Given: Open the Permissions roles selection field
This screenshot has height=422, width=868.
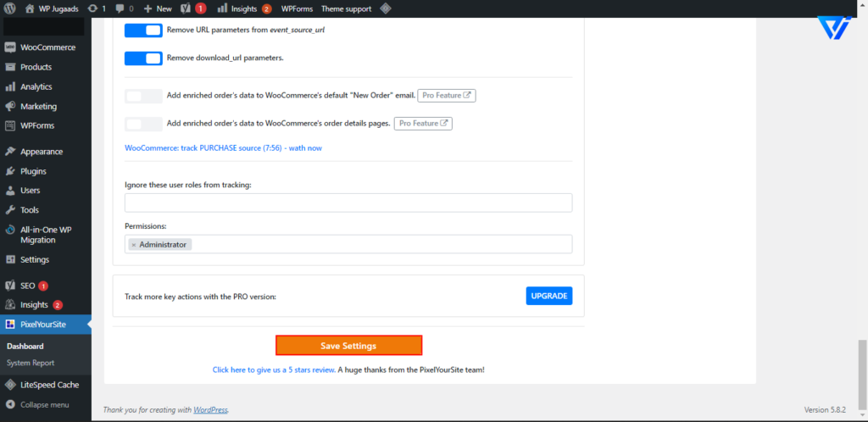Looking at the screenshot, I should 348,244.
